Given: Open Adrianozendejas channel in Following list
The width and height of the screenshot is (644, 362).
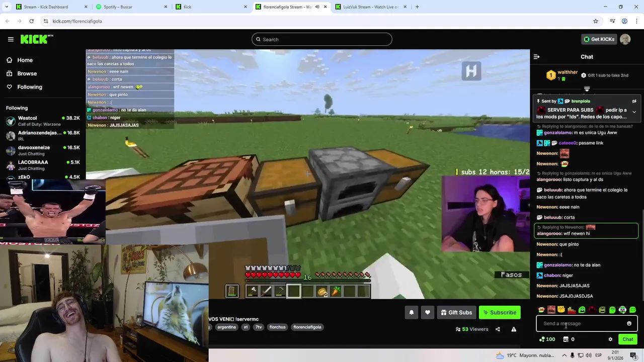Looking at the screenshot, I should point(43,136).
